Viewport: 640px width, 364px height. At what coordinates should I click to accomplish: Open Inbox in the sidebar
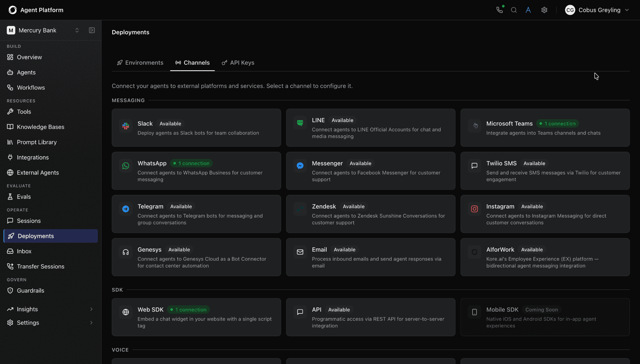51,251
